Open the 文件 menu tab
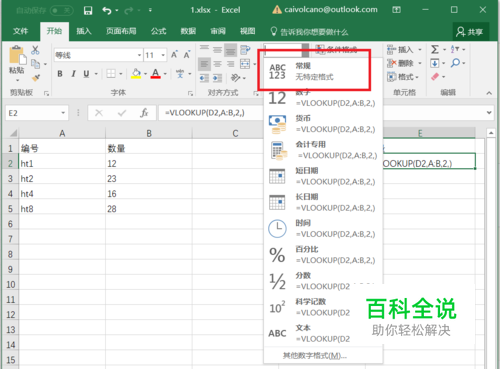Image resolution: width=500 pixels, height=369 pixels. coord(20,31)
